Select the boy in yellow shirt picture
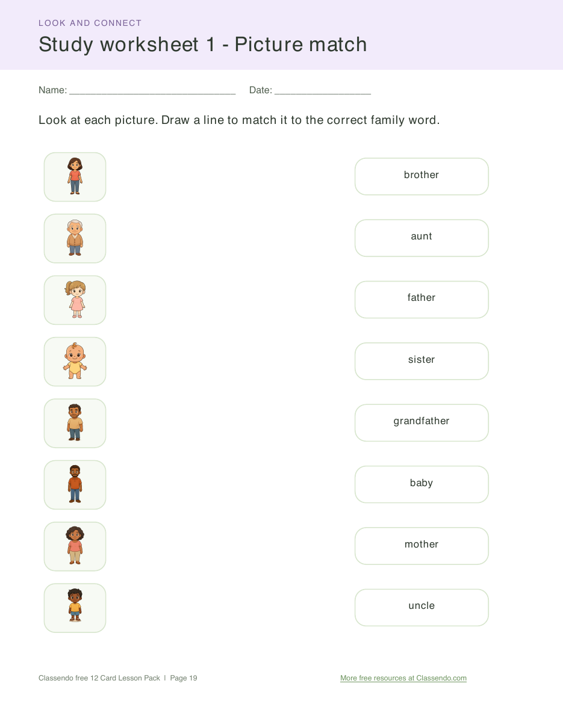 coord(75,608)
